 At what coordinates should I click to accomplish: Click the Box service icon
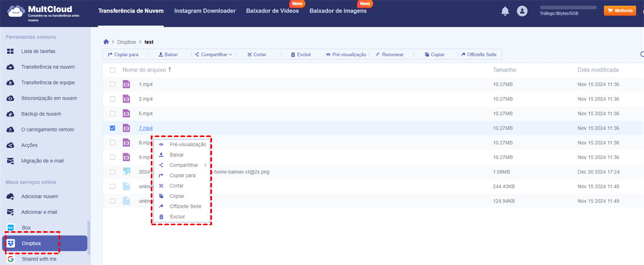[x=10, y=227]
